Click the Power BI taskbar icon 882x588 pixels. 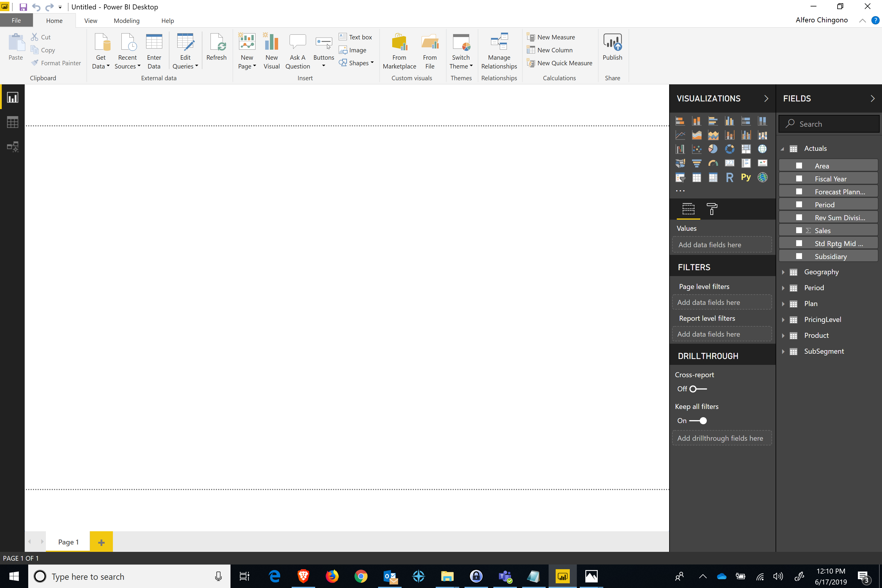(562, 576)
